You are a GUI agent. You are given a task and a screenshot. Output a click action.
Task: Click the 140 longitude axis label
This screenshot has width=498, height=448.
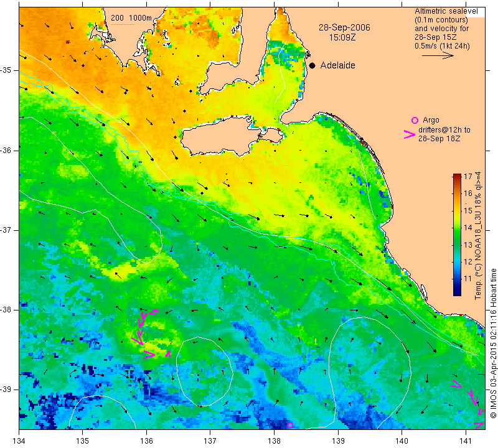[402, 441]
